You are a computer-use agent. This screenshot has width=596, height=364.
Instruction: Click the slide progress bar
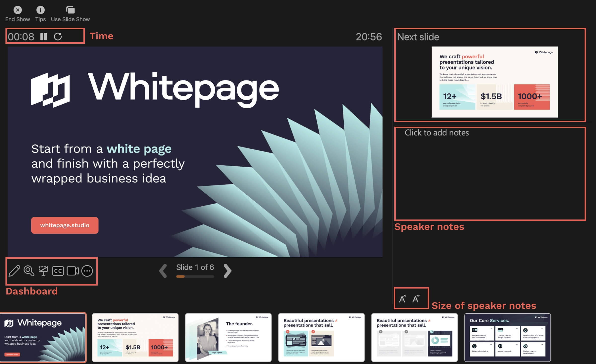pyautogui.click(x=195, y=276)
